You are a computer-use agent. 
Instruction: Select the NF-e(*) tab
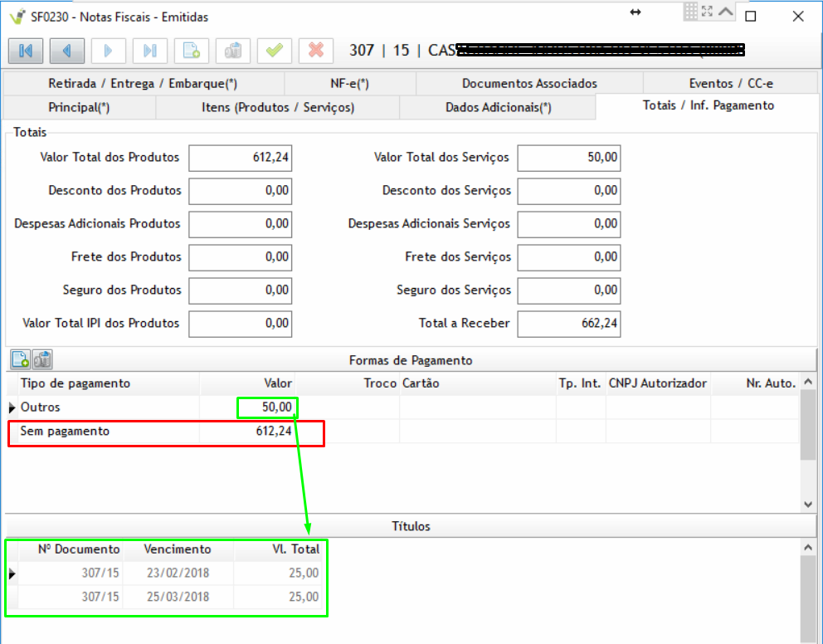pyautogui.click(x=349, y=83)
